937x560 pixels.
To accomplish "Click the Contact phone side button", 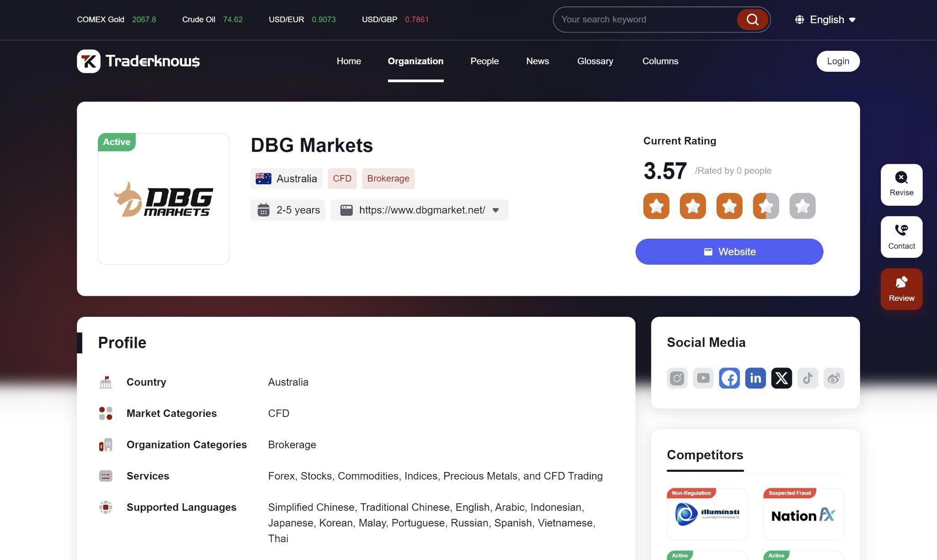I will point(901,237).
